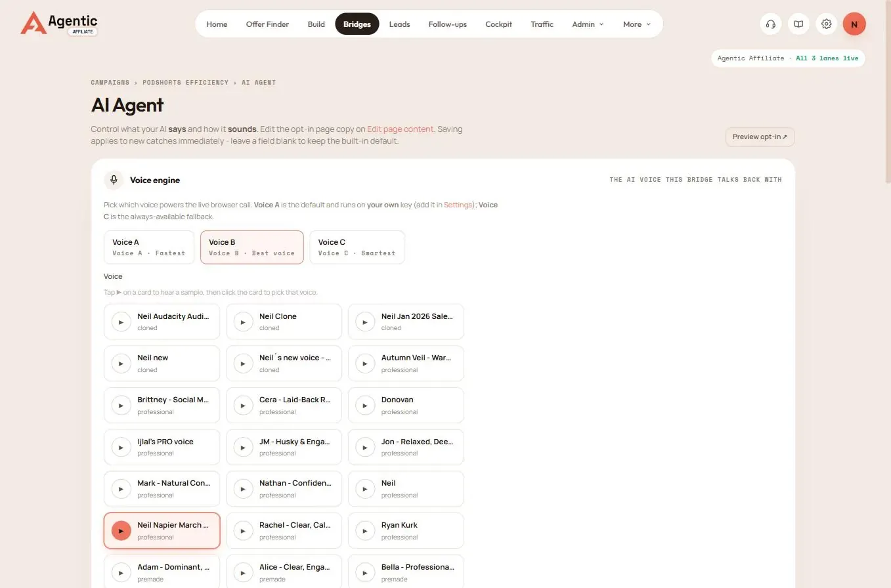Open the Follow-ups tab
Viewport: 891px width, 588px height.
(448, 24)
